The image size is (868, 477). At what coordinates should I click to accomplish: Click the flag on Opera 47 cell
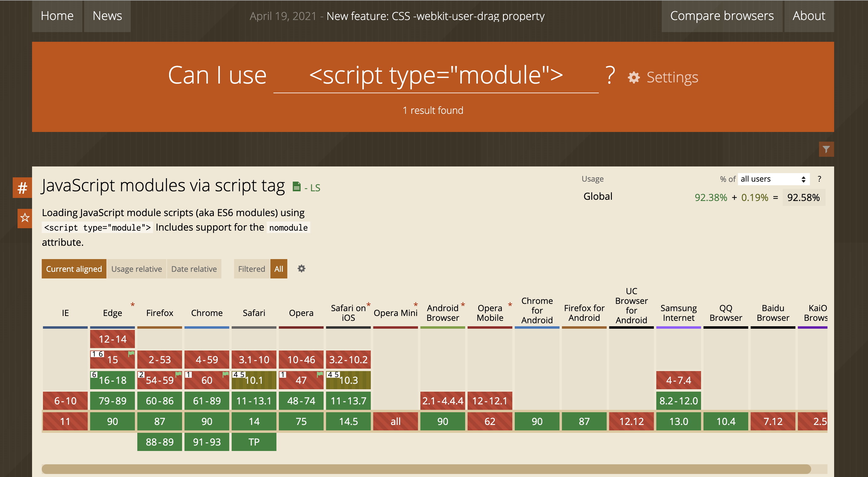pyautogui.click(x=320, y=374)
